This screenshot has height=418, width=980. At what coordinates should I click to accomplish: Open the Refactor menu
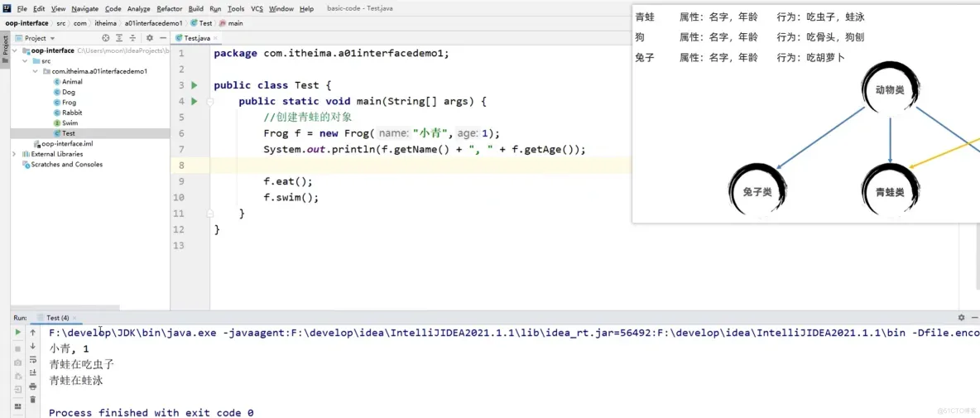click(170, 9)
